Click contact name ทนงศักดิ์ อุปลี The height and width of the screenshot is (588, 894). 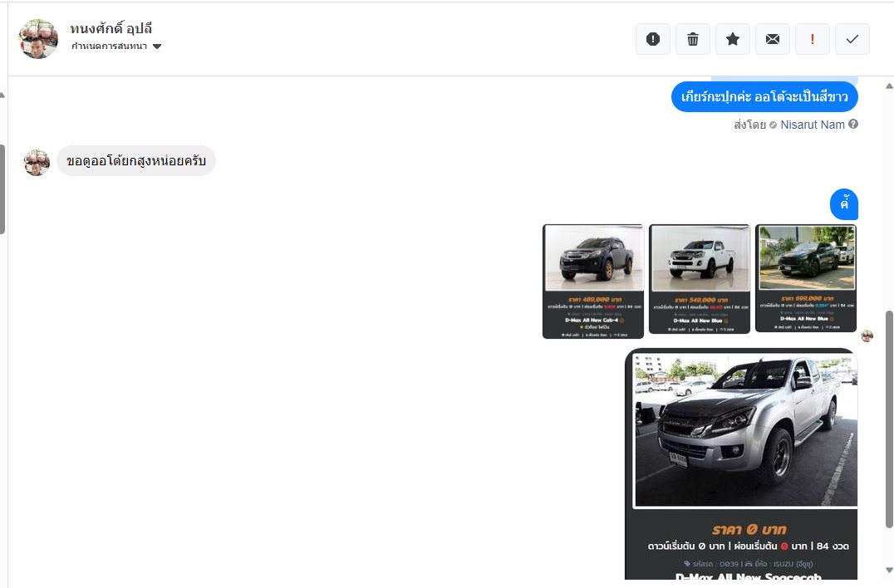tap(111, 28)
